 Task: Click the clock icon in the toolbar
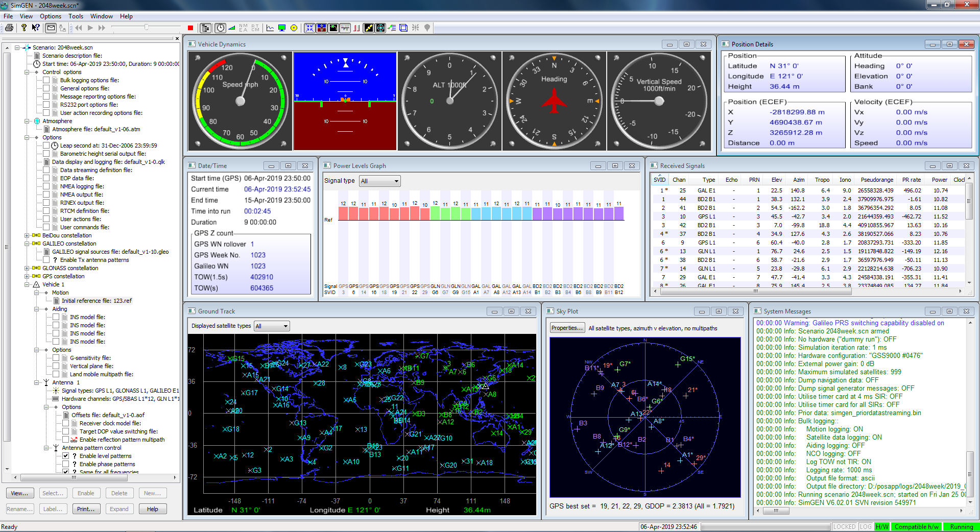coord(220,28)
